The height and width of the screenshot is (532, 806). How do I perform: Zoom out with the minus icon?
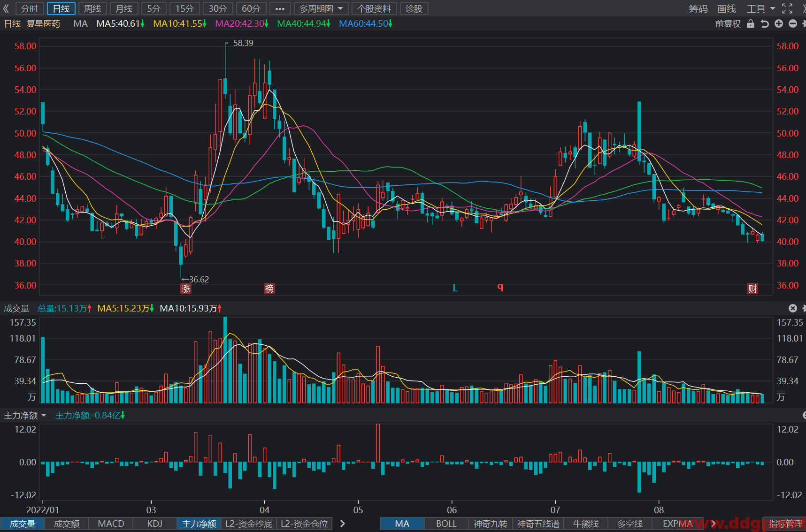793,23
